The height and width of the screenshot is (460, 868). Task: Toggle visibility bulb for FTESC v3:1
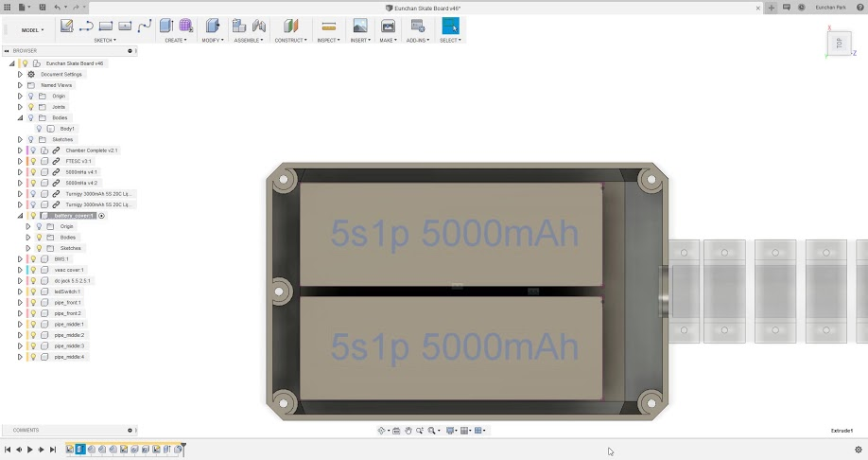coord(33,161)
